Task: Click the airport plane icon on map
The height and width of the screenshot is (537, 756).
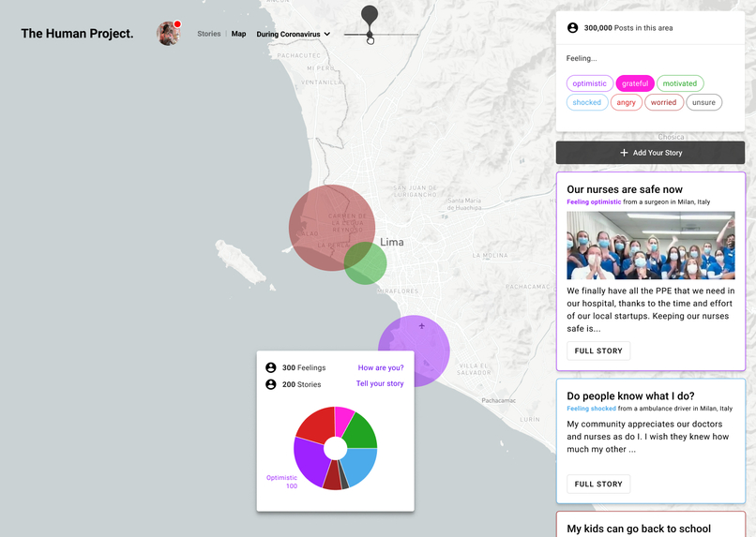Action: pos(421,326)
